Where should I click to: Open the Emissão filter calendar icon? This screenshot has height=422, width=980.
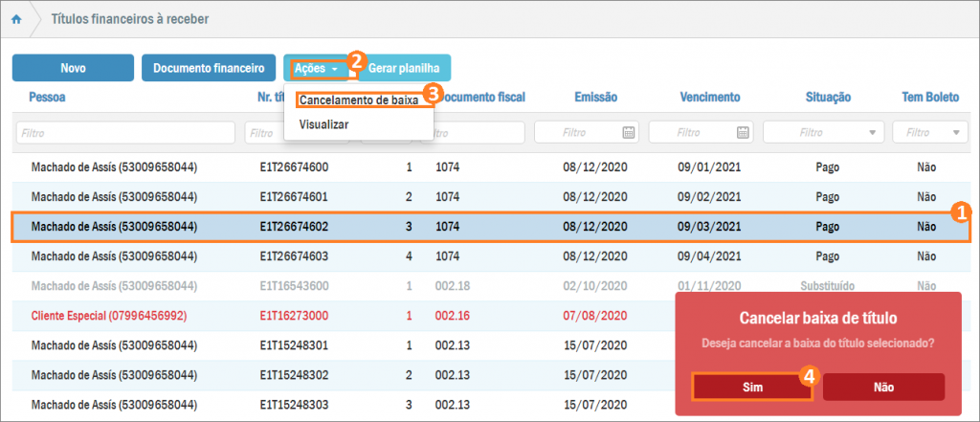(x=629, y=133)
